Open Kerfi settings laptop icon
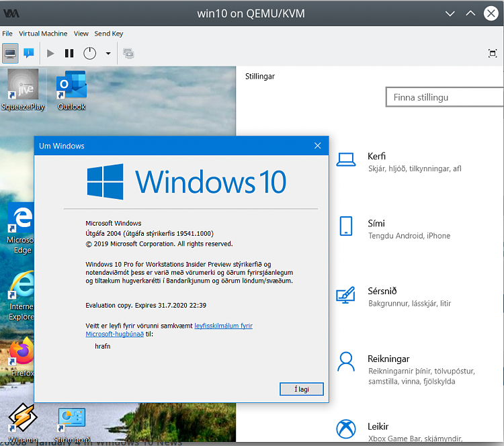Image resolution: width=504 pixels, height=446 pixels. point(346,160)
